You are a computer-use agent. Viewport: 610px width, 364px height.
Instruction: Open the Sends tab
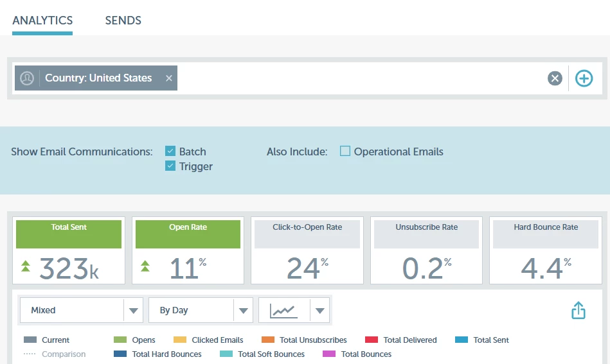click(123, 21)
